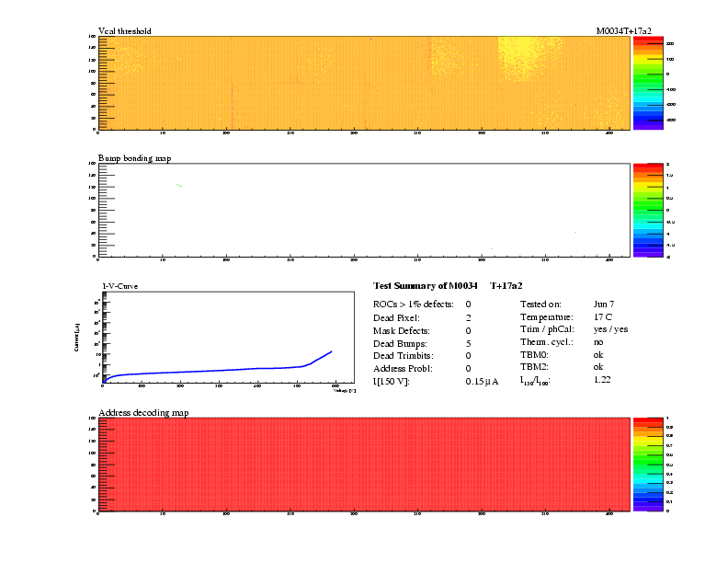Screen dimensions: 728x563
Task: Click the Temperature value 17 C
Action: (604, 316)
